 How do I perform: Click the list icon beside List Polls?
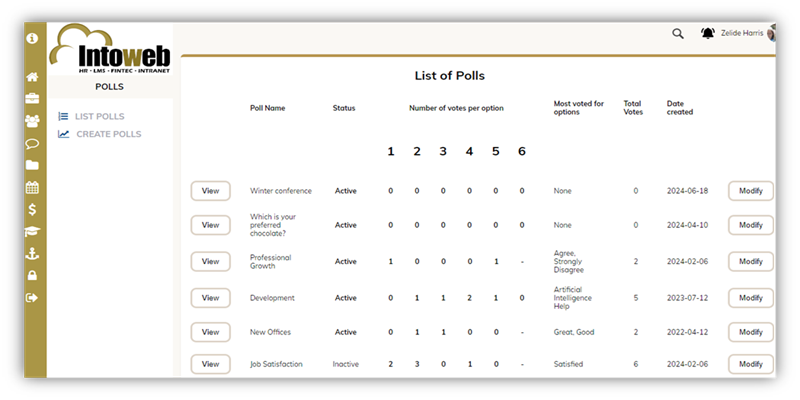(63, 116)
